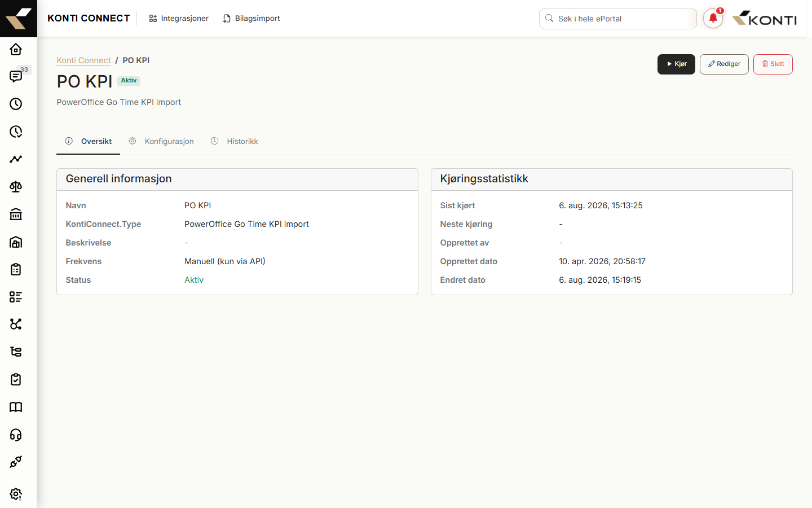This screenshot has width=812, height=508.
Task: Click the green Aktiv value in the Status row
Action: 194,280
